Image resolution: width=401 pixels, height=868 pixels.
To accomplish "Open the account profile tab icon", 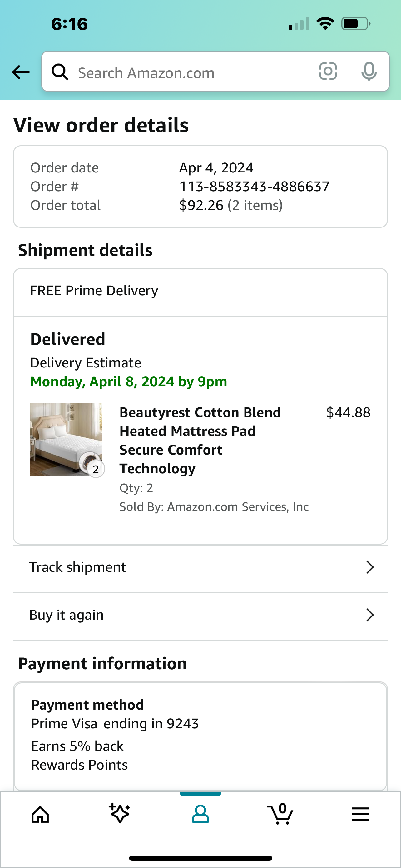I will point(200,815).
